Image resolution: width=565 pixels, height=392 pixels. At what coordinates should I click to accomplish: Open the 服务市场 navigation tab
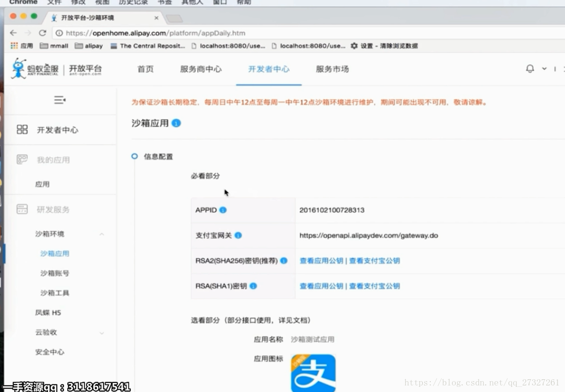(x=332, y=69)
